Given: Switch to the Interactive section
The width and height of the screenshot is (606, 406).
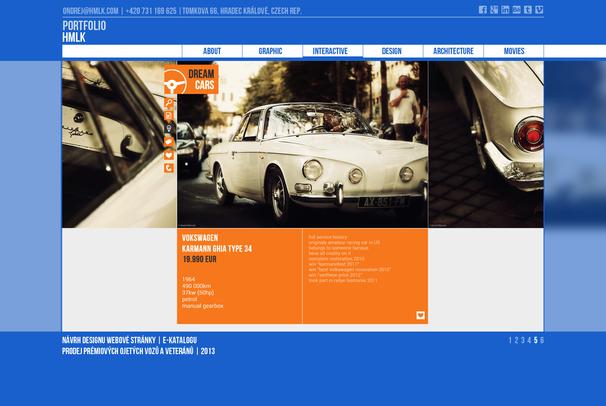Looking at the screenshot, I should 330,51.
